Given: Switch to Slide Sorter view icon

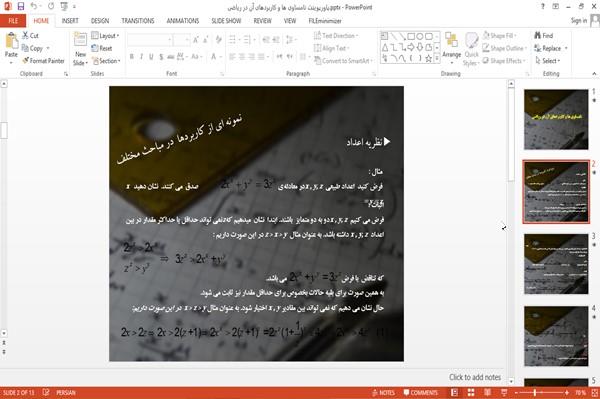Looking at the screenshot, I should pos(471,392).
